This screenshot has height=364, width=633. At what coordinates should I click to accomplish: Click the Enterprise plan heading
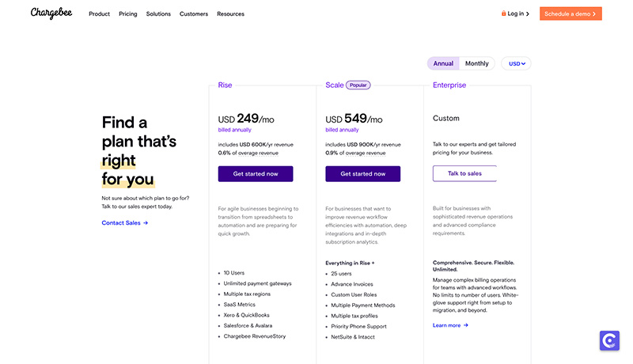click(x=449, y=85)
